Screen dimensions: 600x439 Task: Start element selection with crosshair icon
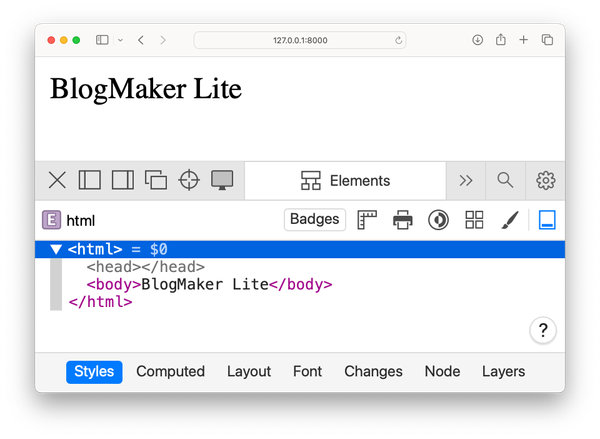click(189, 180)
